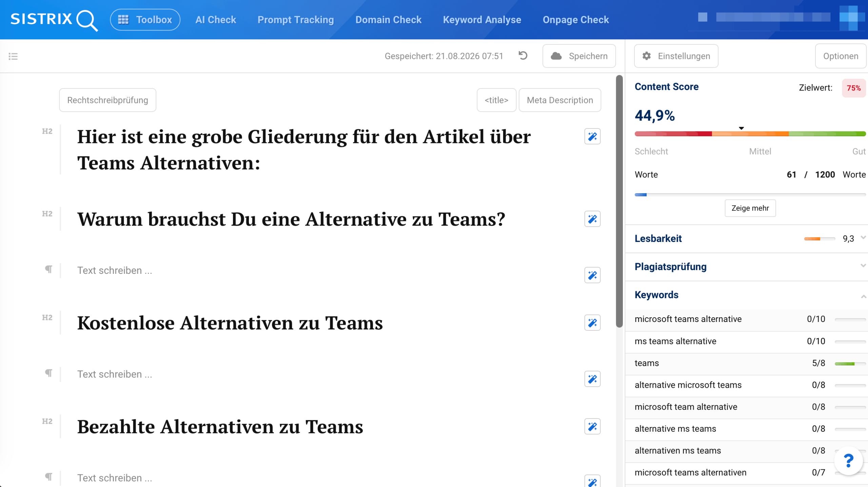Click AI wand for paragraph below 'Warum brauchst Du'
Viewport: 868px width, 487px height.
592,275
